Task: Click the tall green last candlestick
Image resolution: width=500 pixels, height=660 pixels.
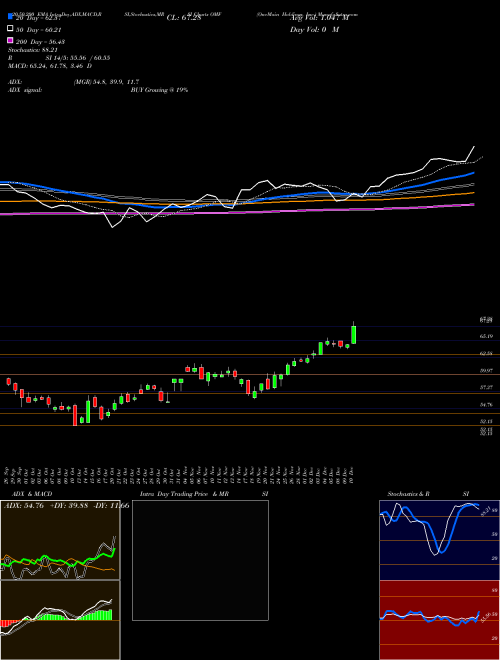Action: (x=354, y=334)
